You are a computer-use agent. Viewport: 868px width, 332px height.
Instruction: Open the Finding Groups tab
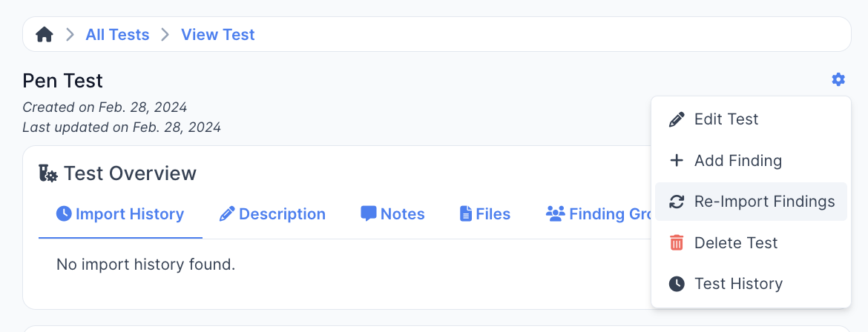598,214
